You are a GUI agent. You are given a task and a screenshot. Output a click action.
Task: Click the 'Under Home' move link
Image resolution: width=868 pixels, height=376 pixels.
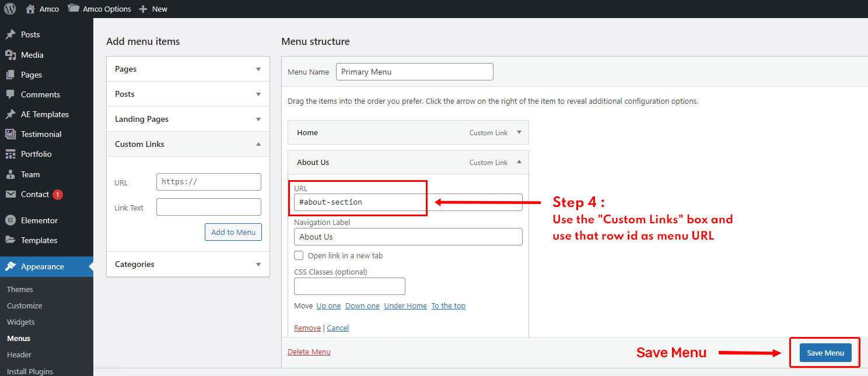pyautogui.click(x=405, y=305)
